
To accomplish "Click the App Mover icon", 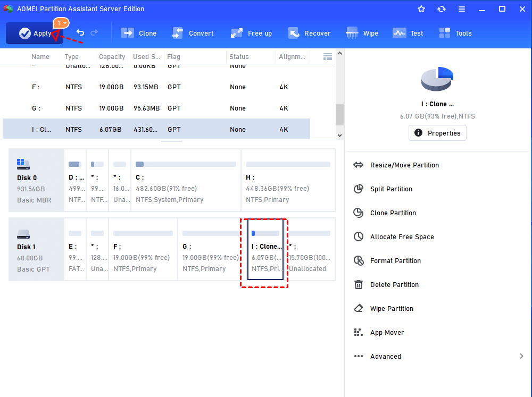I will click(x=358, y=333).
